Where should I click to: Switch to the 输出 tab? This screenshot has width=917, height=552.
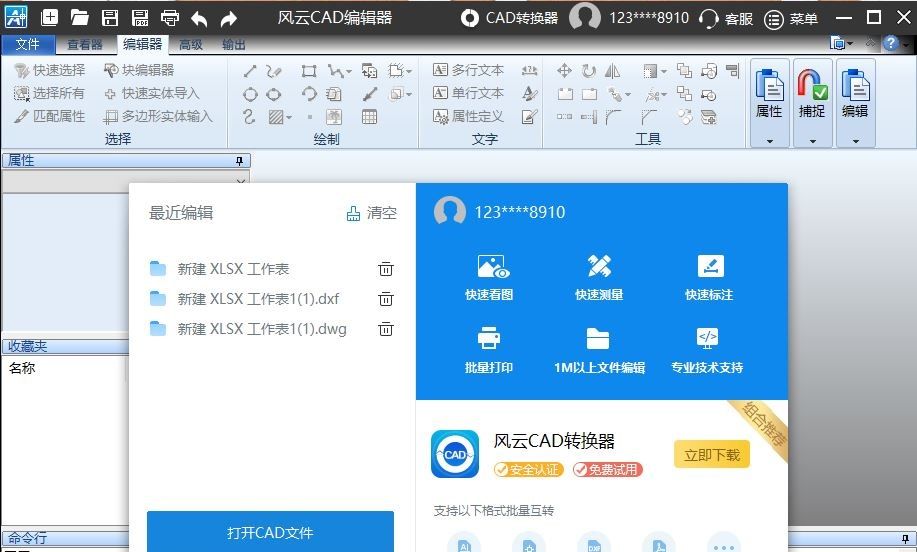point(233,44)
